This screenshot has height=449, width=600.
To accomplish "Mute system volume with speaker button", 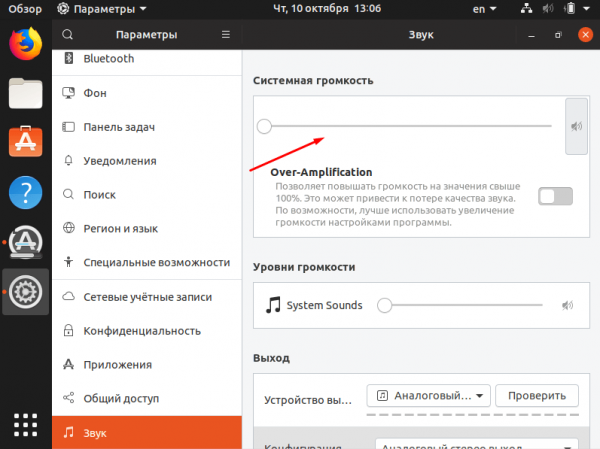I will pyautogui.click(x=576, y=126).
